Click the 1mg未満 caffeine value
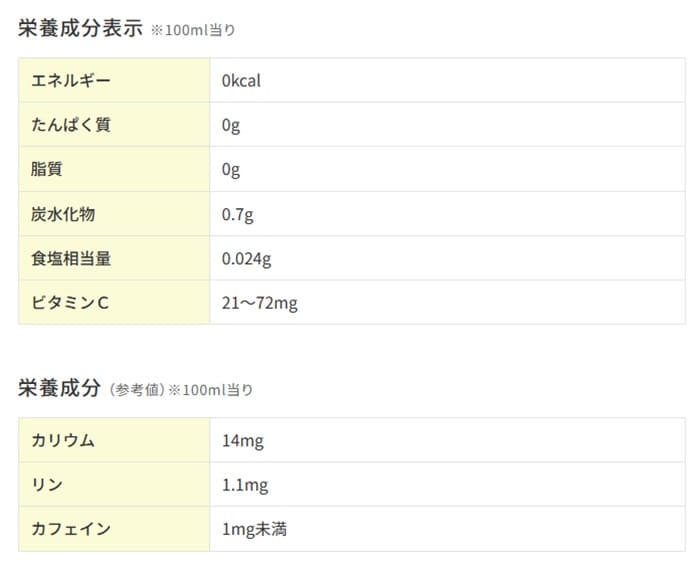700x565 pixels. 254,529
